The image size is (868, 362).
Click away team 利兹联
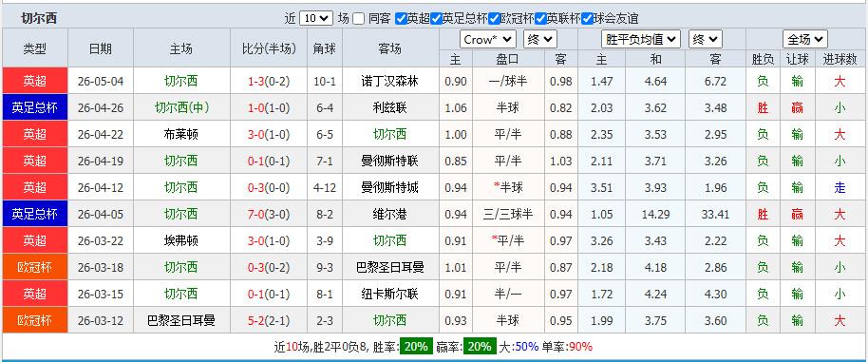point(390,108)
